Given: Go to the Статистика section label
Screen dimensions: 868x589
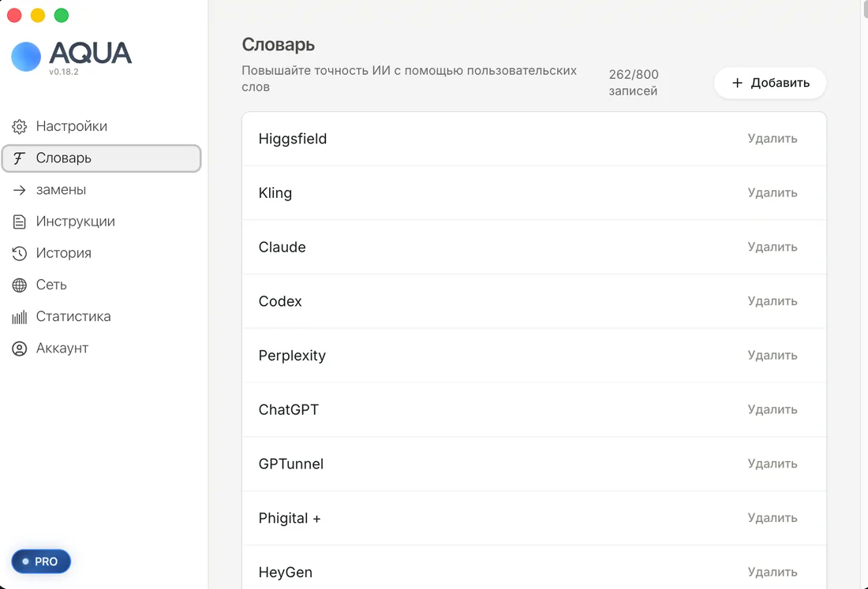Looking at the screenshot, I should (73, 316).
